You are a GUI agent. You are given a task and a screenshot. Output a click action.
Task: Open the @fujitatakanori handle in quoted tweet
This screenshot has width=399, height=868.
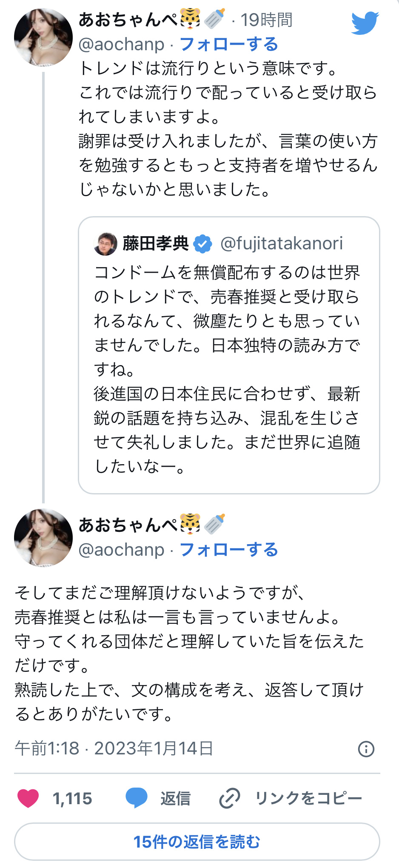282,243
